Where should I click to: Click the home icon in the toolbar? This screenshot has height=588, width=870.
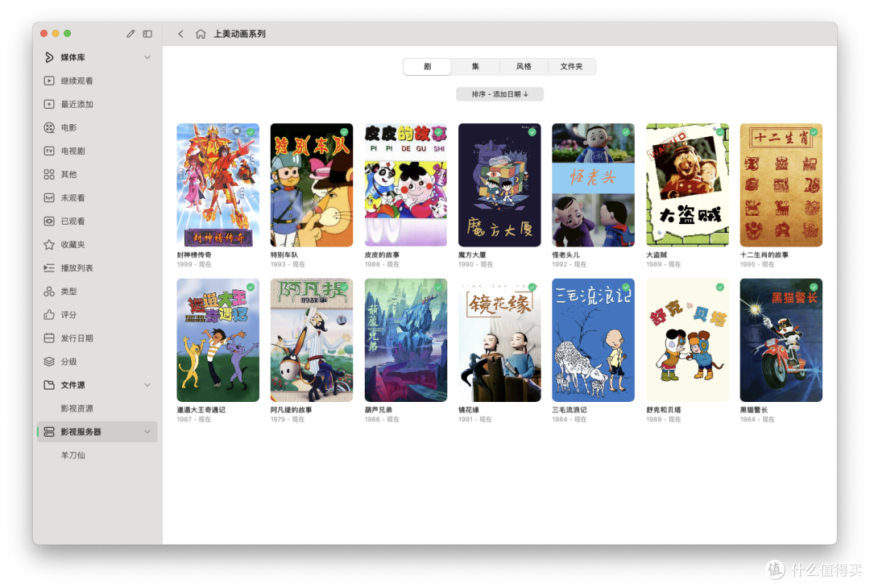pyautogui.click(x=200, y=34)
